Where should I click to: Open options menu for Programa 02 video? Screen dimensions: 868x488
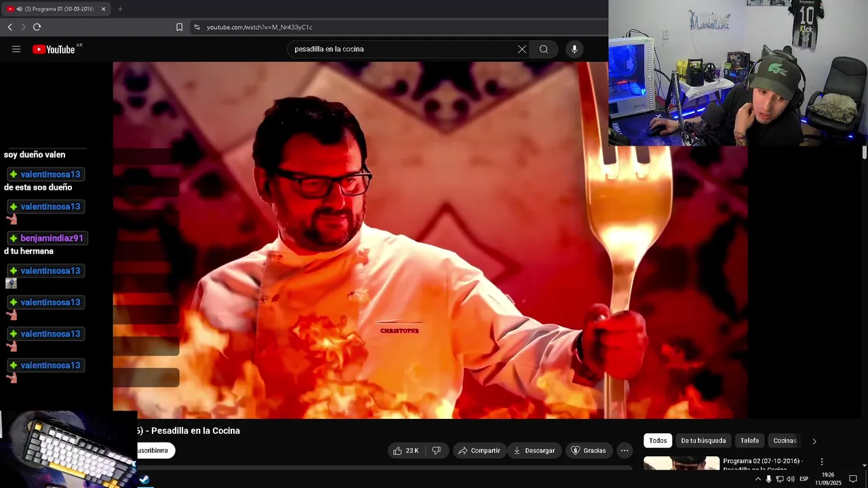point(821,462)
